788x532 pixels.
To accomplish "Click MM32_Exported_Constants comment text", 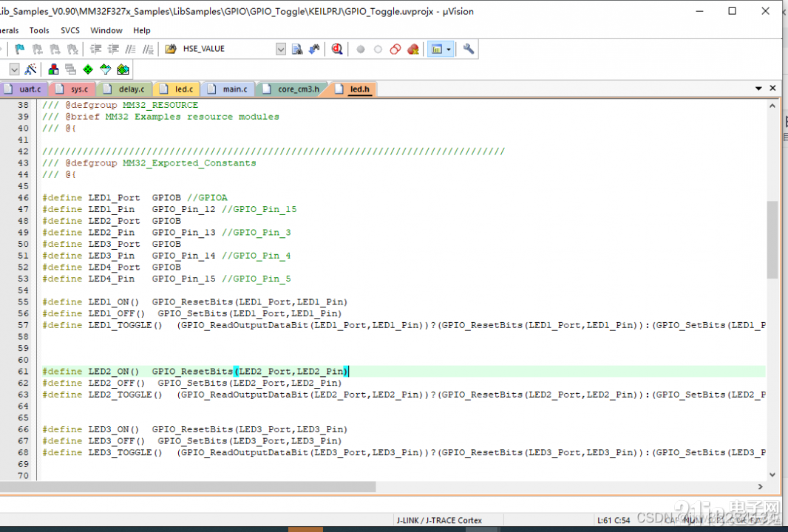I will click(189, 163).
